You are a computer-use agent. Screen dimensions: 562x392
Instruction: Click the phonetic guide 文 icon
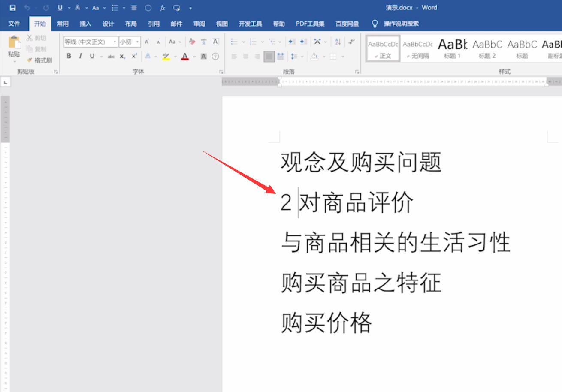[204, 42]
